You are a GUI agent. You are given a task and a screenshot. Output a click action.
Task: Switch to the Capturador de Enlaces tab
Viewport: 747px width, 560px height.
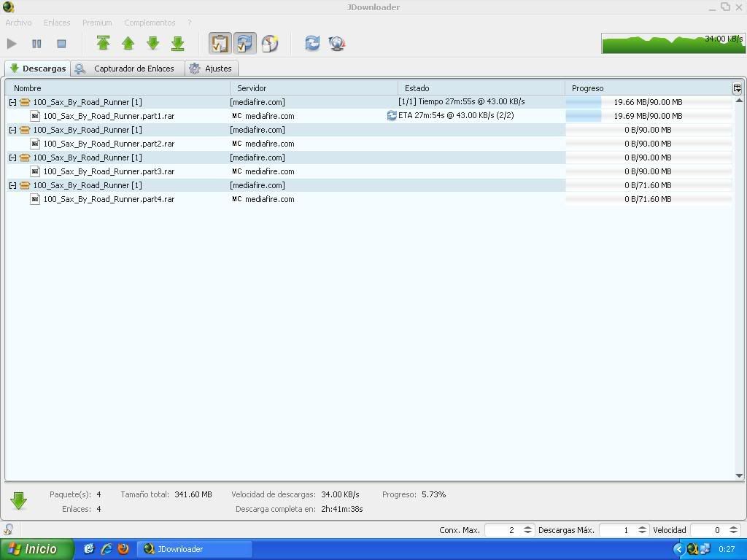(128, 69)
